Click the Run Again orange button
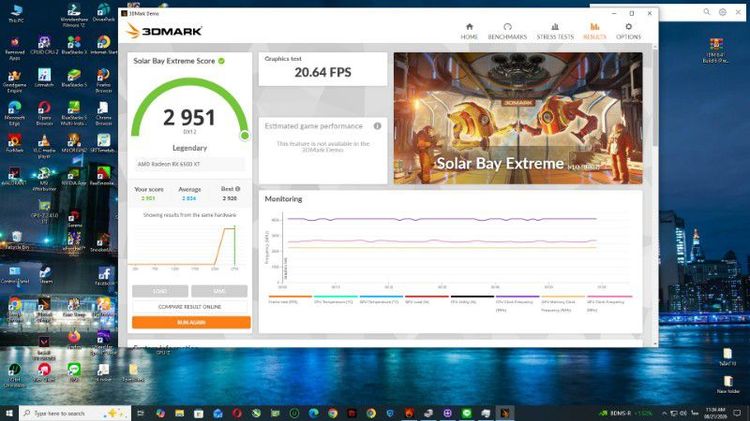 pyautogui.click(x=191, y=322)
